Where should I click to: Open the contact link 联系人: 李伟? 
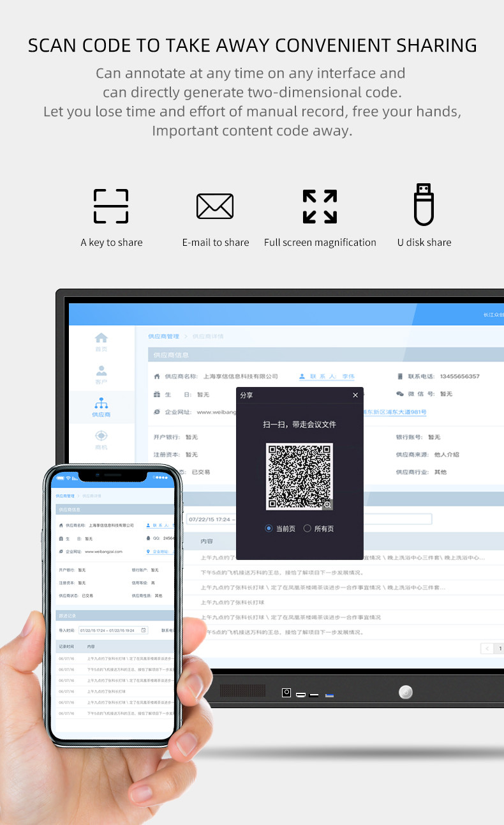327,377
